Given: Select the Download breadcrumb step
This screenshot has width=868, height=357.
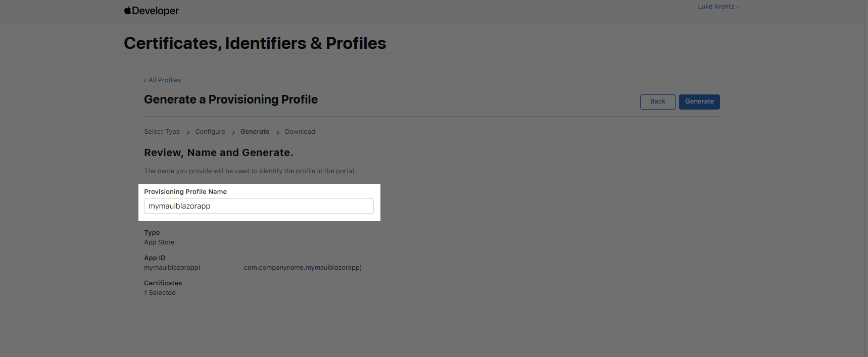Looking at the screenshot, I should (300, 132).
